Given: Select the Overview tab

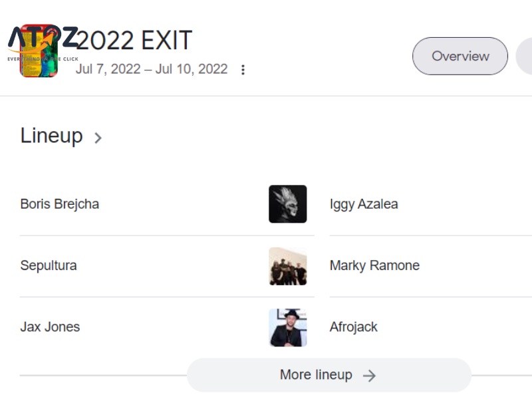Looking at the screenshot, I should pyautogui.click(x=460, y=57).
